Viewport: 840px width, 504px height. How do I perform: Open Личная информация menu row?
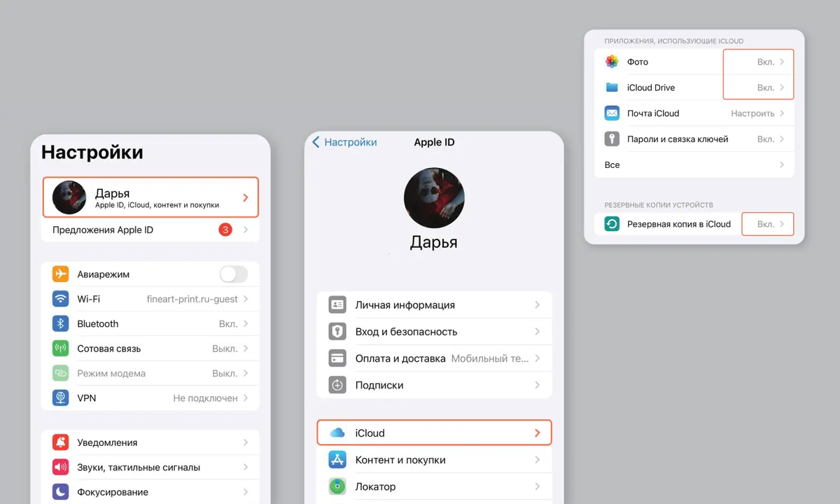tap(434, 305)
